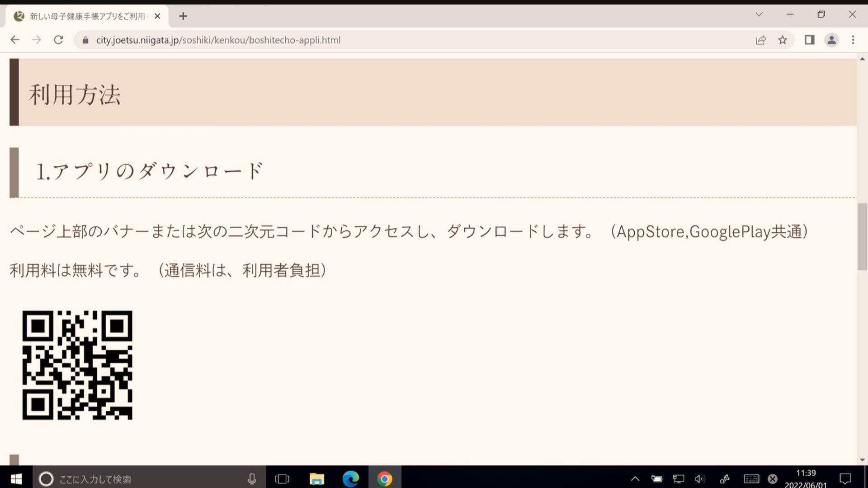868x488 pixels.
Task: Open the network status icon
Action: tap(678, 479)
